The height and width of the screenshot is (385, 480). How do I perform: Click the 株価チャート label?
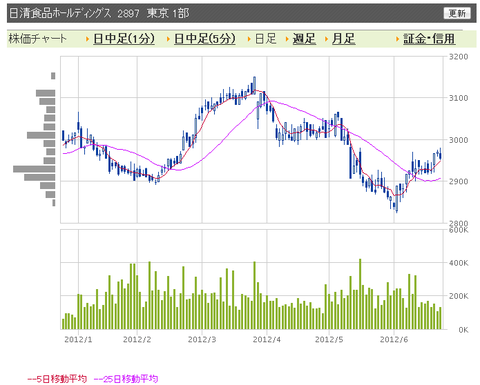[x=37, y=39]
